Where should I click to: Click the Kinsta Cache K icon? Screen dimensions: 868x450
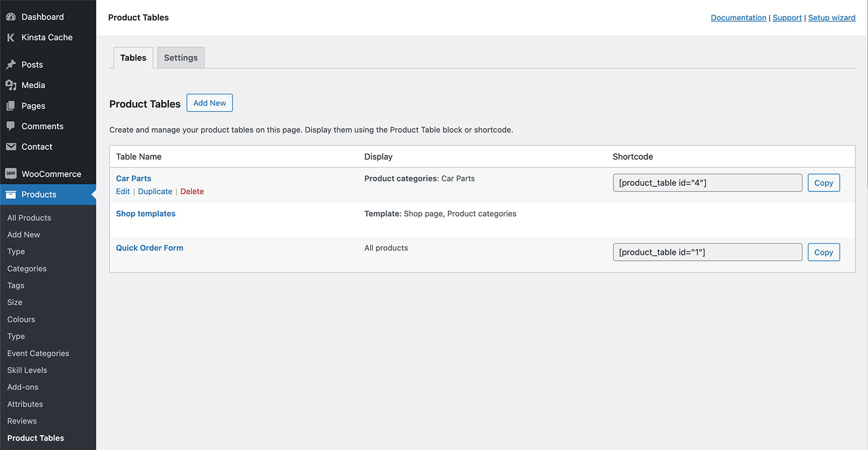[x=11, y=38]
